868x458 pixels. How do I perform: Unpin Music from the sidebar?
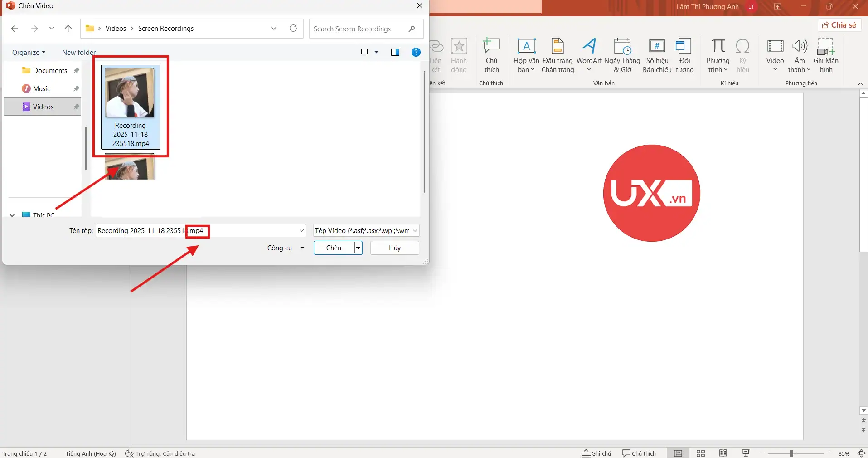tap(76, 88)
